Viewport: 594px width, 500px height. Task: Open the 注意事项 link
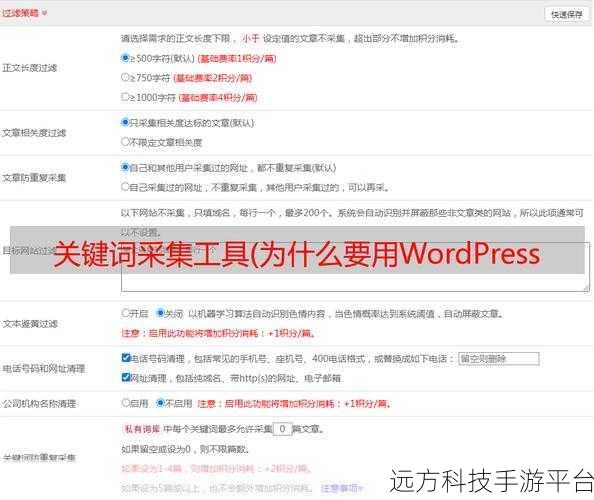341,488
